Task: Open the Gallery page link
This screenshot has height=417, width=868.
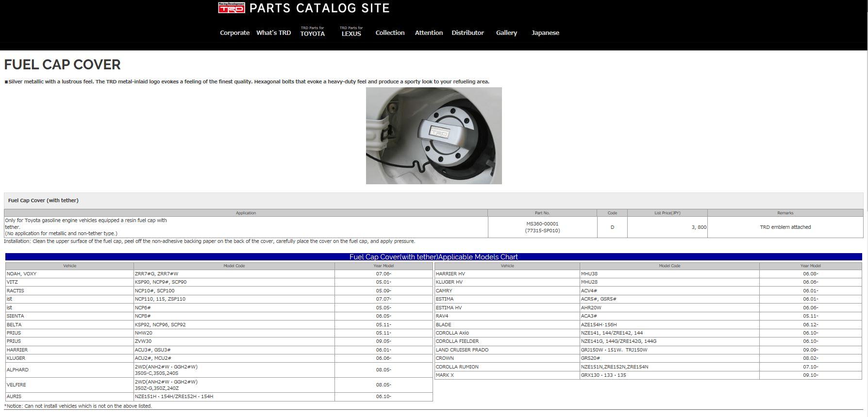Action: (x=506, y=33)
